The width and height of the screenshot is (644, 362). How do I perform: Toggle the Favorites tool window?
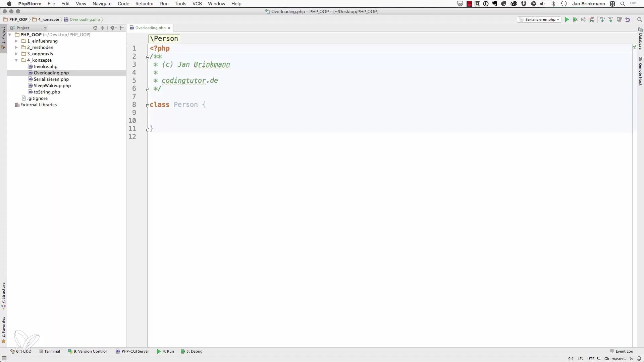click(3, 329)
